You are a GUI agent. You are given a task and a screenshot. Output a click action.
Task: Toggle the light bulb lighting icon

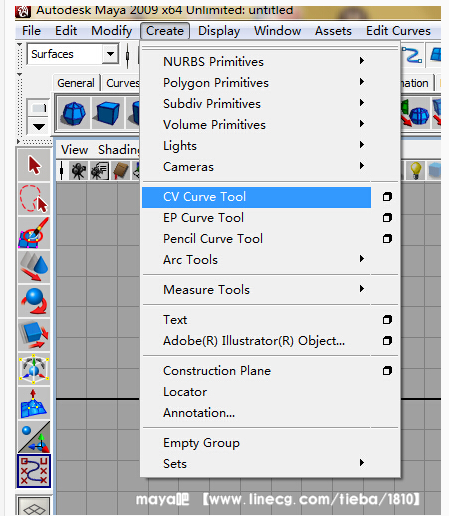click(415, 170)
